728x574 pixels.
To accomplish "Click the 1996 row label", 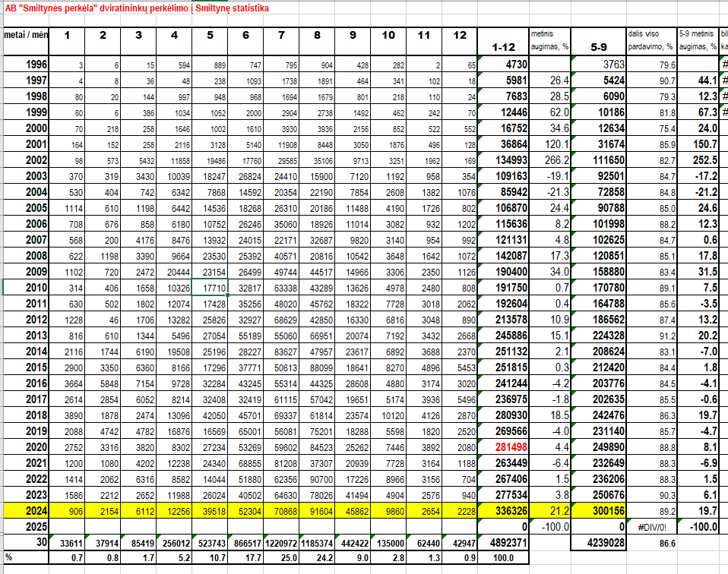I will coord(38,65).
